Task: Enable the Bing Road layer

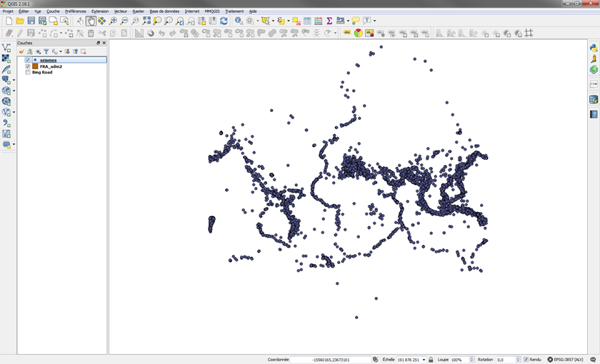Action: pyautogui.click(x=28, y=72)
